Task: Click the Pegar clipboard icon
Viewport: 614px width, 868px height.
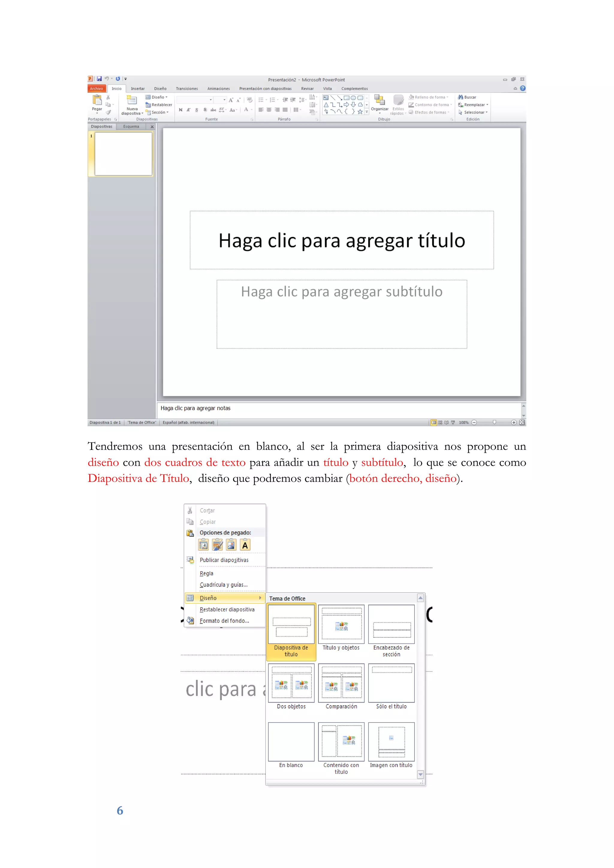Action: [97, 100]
